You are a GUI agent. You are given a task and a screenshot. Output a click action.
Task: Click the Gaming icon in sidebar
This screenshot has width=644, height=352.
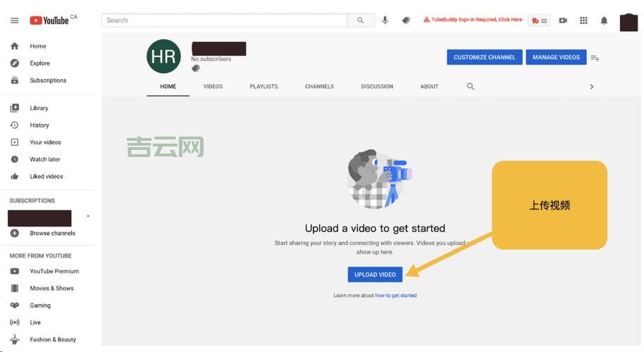(14, 306)
